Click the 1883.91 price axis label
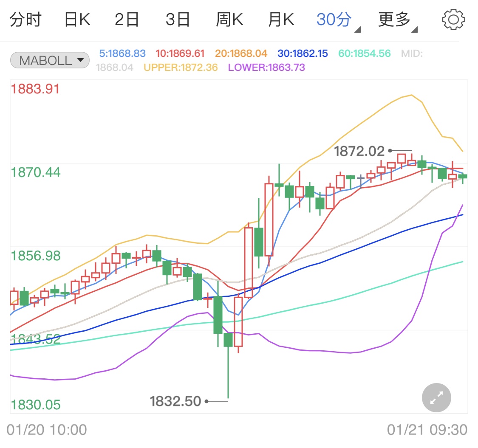 click(x=35, y=89)
